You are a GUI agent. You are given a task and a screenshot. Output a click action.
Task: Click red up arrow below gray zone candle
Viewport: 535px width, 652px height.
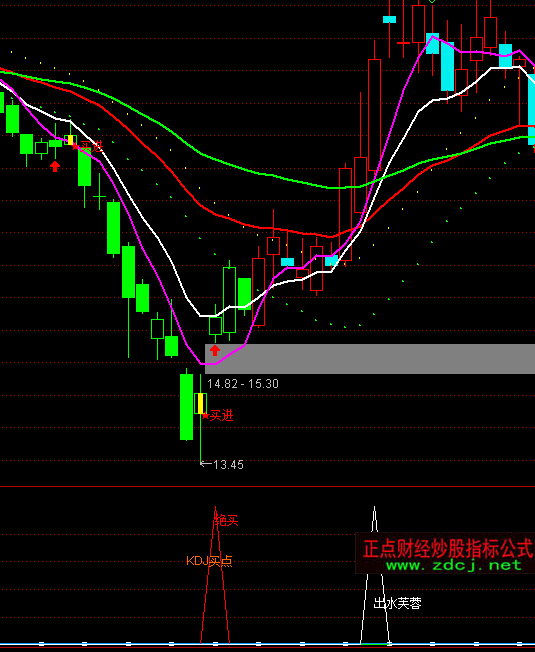(214, 350)
